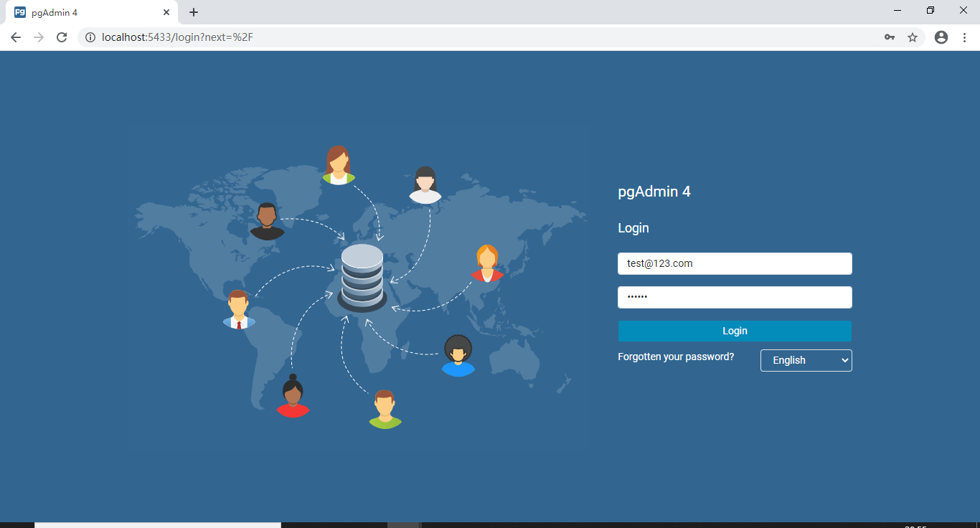This screenshot has width=980, height=528.
Task: Click the browser back arrow
Action: click(x=16, y=37)
